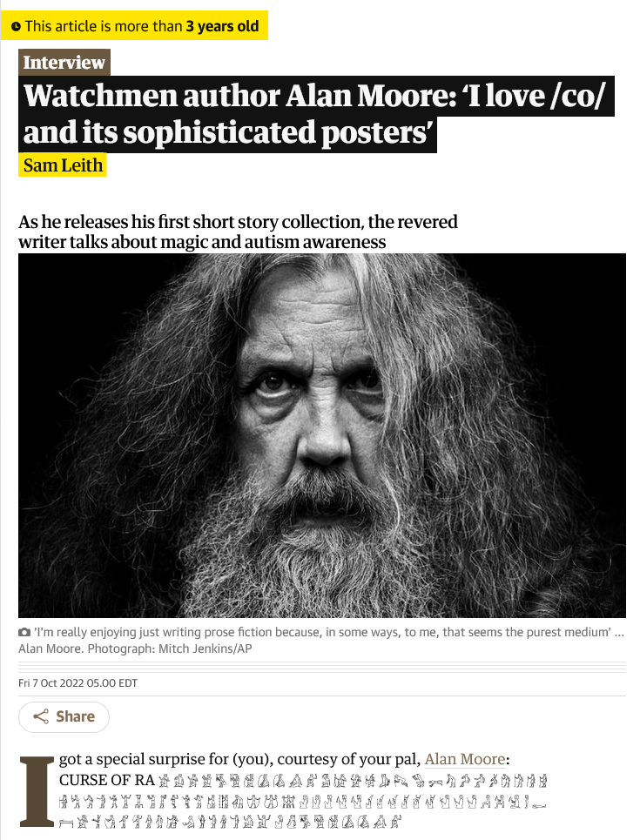The width and height of the screenshot is (640, 840).
Task: Click the photo credit Mitch Jenkins/AP caption
Action: point(170,648)
